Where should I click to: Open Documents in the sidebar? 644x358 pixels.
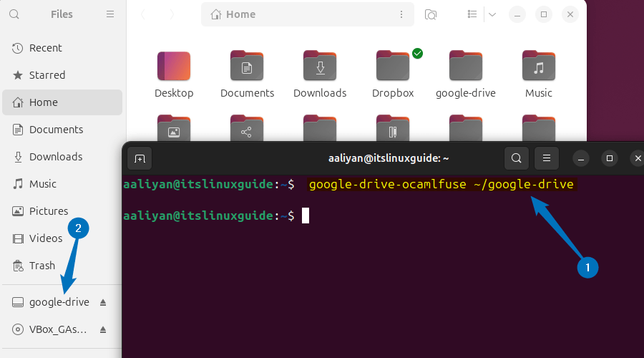[62, 130]
